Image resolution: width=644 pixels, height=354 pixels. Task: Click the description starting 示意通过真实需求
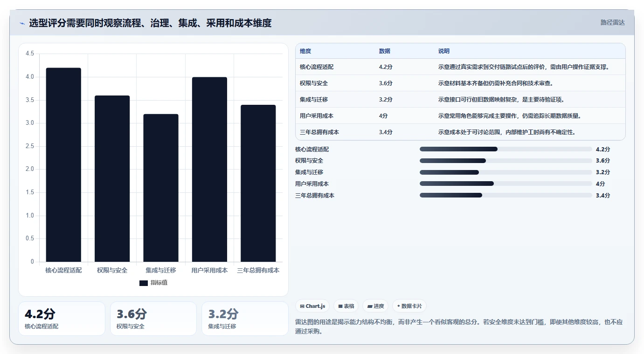pos(524,67)
